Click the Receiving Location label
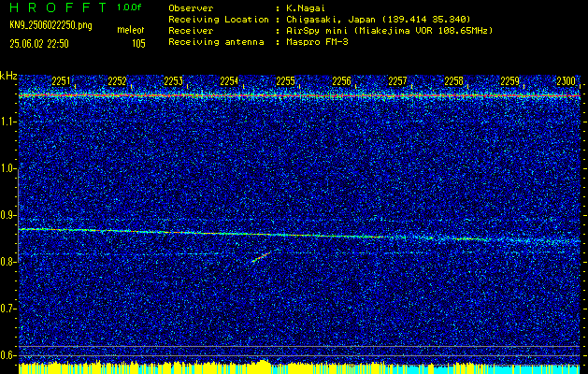Screen dimensions: 588x374 coord(219,19)
